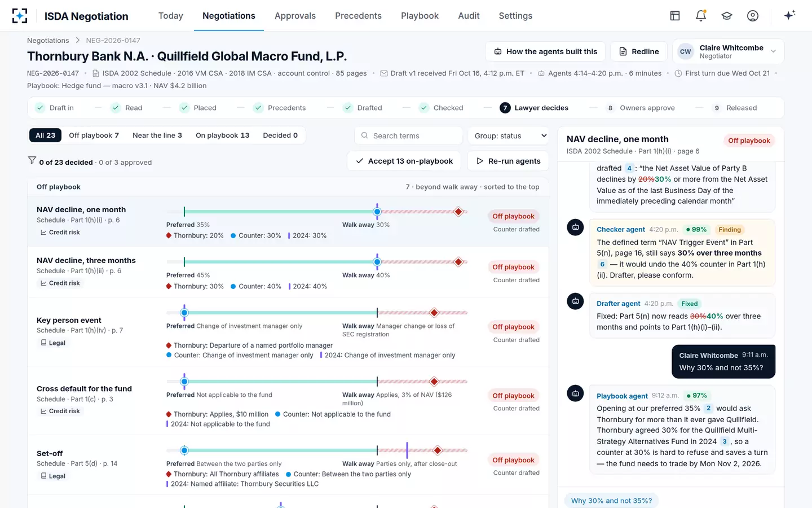Open the Settings tab

[x=515, y=16]
